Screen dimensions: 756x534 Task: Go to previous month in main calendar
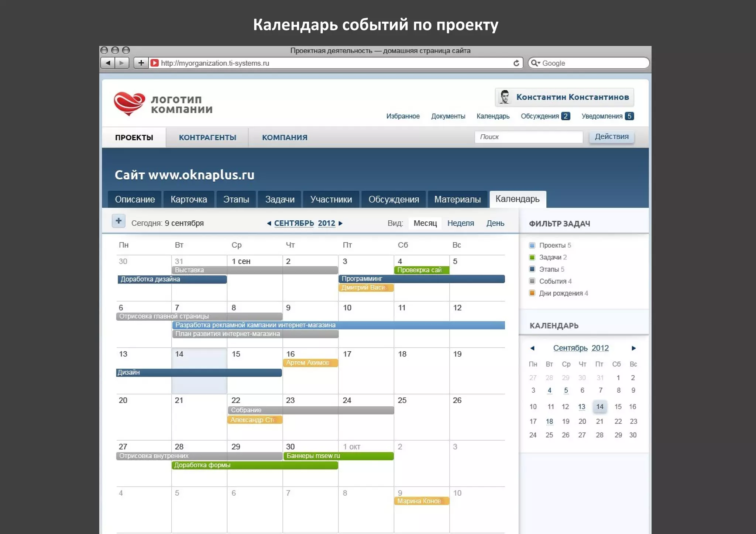click(269, 223)
